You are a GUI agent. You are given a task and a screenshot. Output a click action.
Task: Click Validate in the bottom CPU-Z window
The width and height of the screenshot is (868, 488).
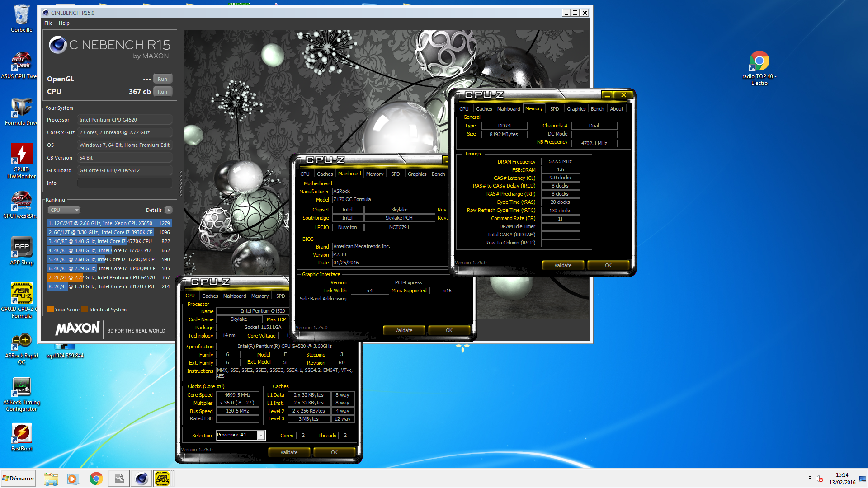(x=289, y=452)
